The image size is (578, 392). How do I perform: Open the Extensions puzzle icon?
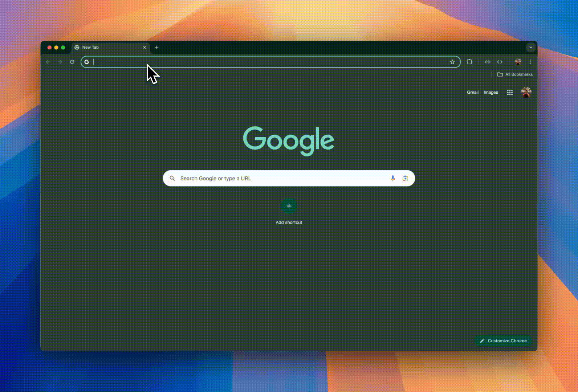(x=469, y=62)
